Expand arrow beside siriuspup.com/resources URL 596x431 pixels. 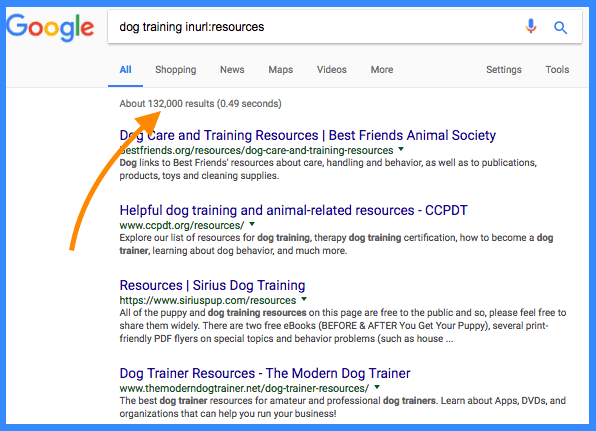tap(304, 299)
